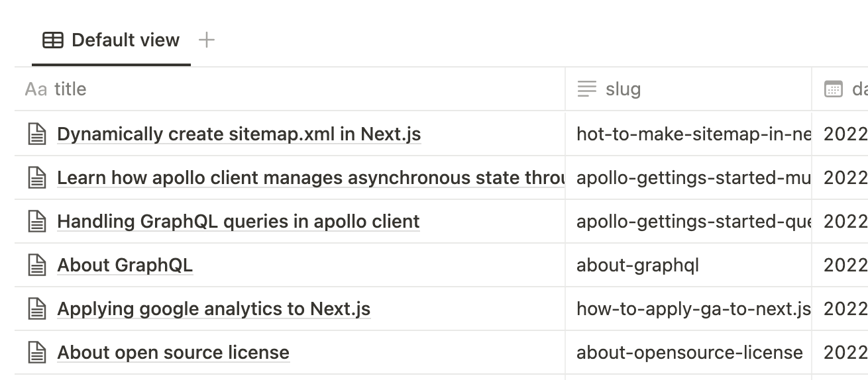Click the page icon beside Learn how apollo client
868x380 pixels.
point(37,178)
